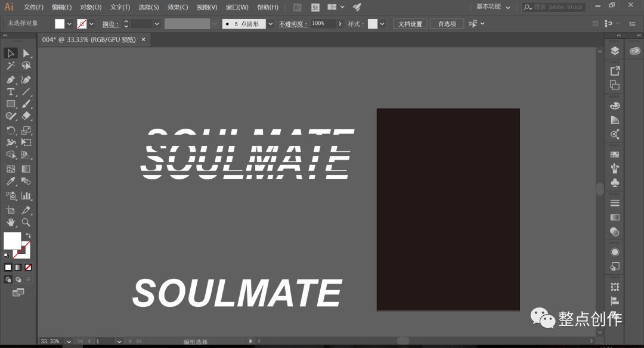Screen dimensions: 644x348
Task: Select the Zoom tool
Action: click(x=26, y=222)
